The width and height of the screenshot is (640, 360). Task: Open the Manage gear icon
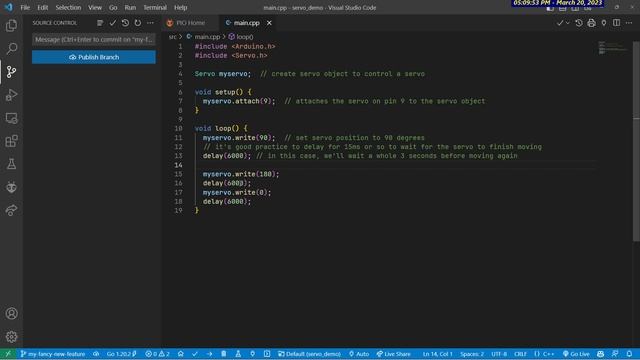click(11, 336)
